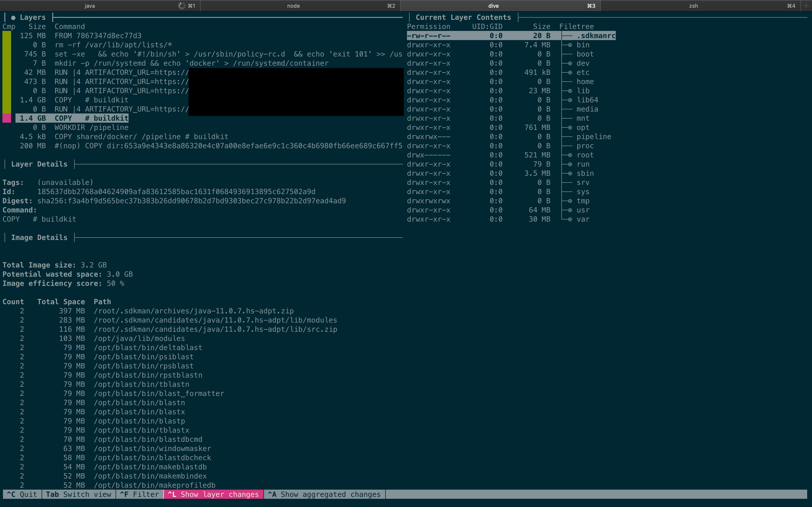The width and height of the screenshot is (812, 507).
Task: Expand the bin directory node
Action: coord(570,45)
